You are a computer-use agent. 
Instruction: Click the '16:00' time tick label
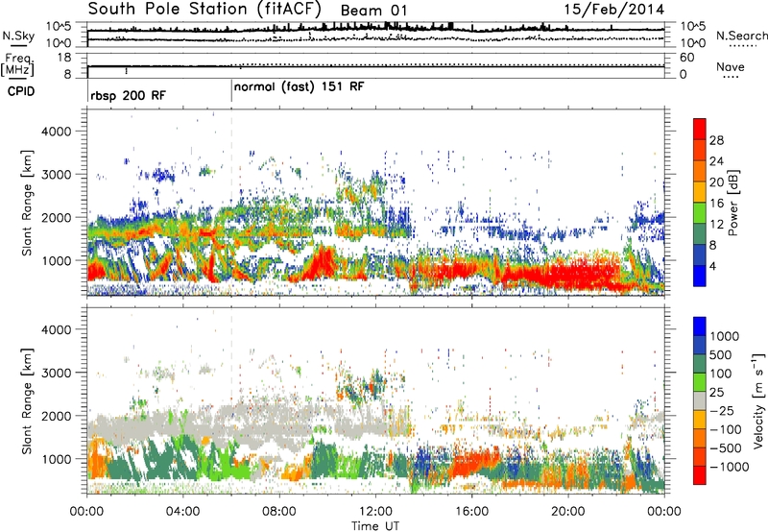point(471,512)
